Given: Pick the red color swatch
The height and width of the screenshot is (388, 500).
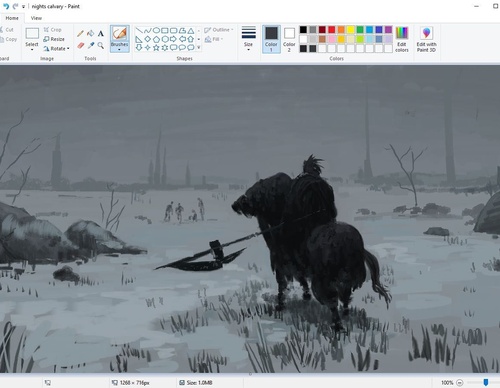Looking at the screenshot, I should (331, 30).
